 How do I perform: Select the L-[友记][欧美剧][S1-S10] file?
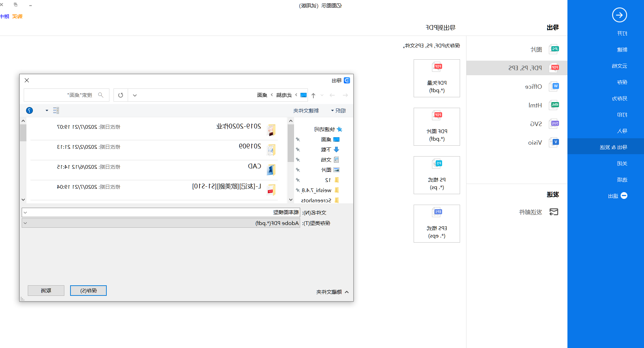click(x=154, y=190)
